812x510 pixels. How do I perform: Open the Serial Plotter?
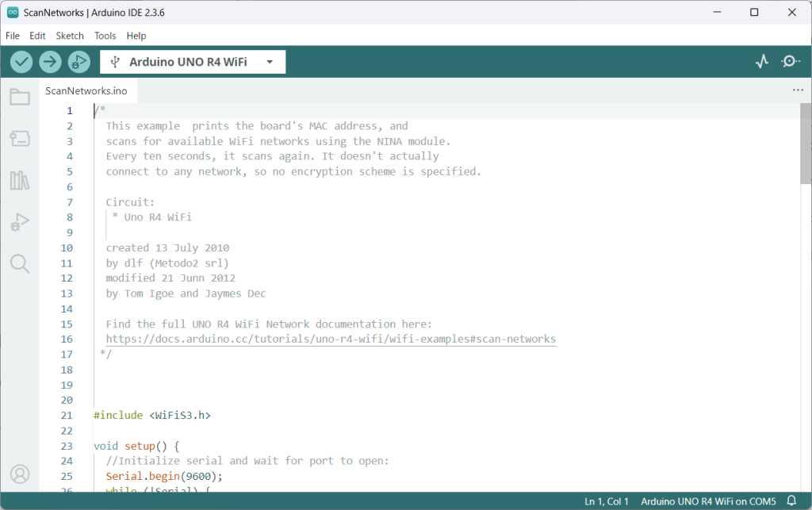coord(762,62)
